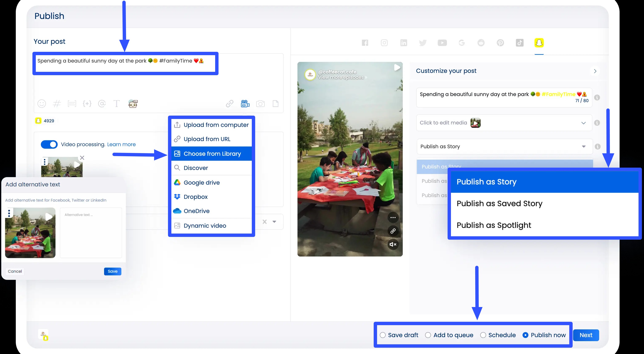Select the TikTok network preview icon

(520, 43)
